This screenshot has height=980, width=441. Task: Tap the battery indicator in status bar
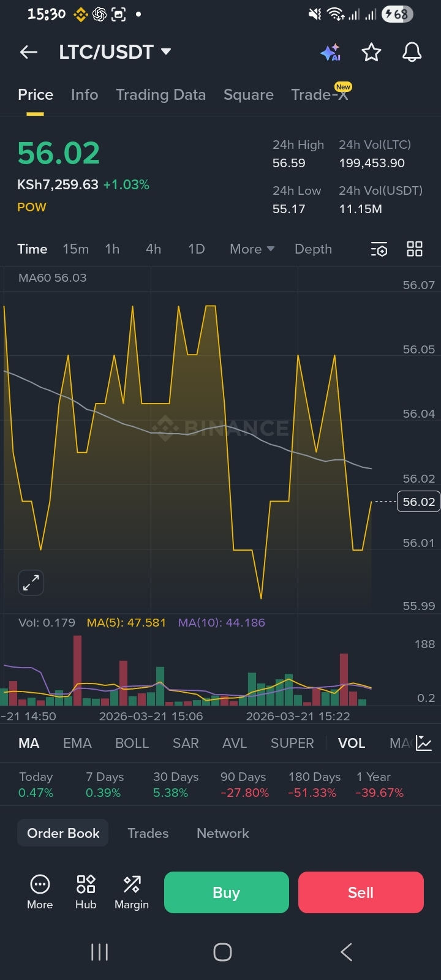coord(397,14)
